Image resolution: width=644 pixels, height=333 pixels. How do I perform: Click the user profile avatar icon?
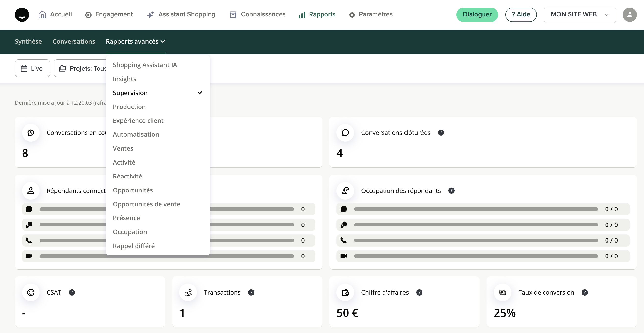point(629,15)
